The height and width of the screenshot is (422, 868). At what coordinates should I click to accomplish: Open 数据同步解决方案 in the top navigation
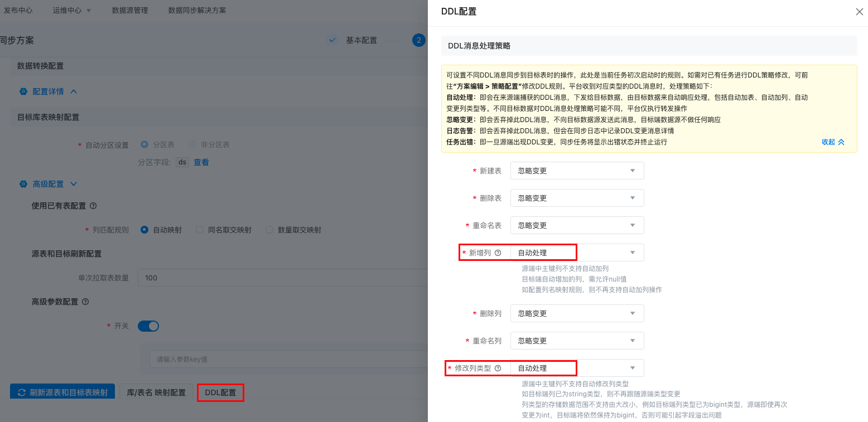click(x=197, y=10)
